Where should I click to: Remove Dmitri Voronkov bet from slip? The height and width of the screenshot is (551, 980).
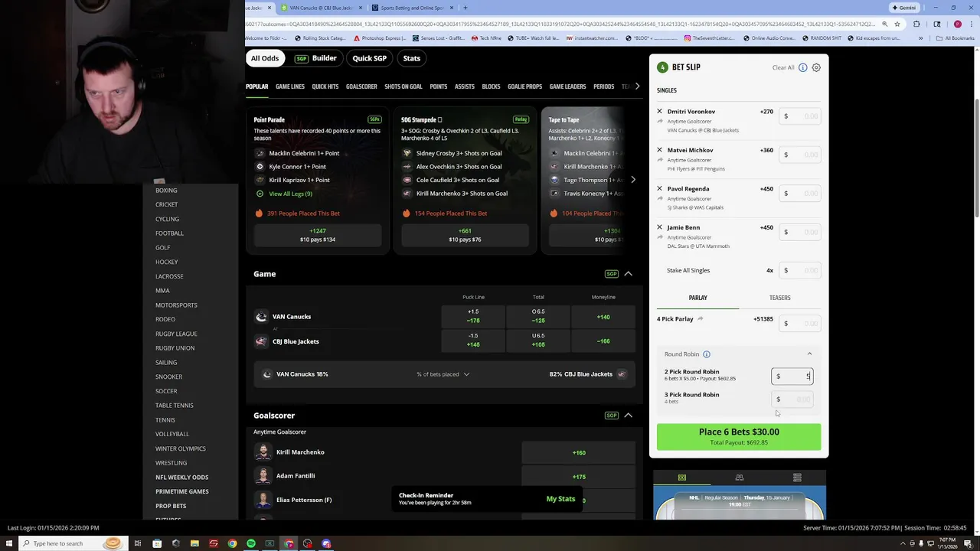(x=659, y=112)
